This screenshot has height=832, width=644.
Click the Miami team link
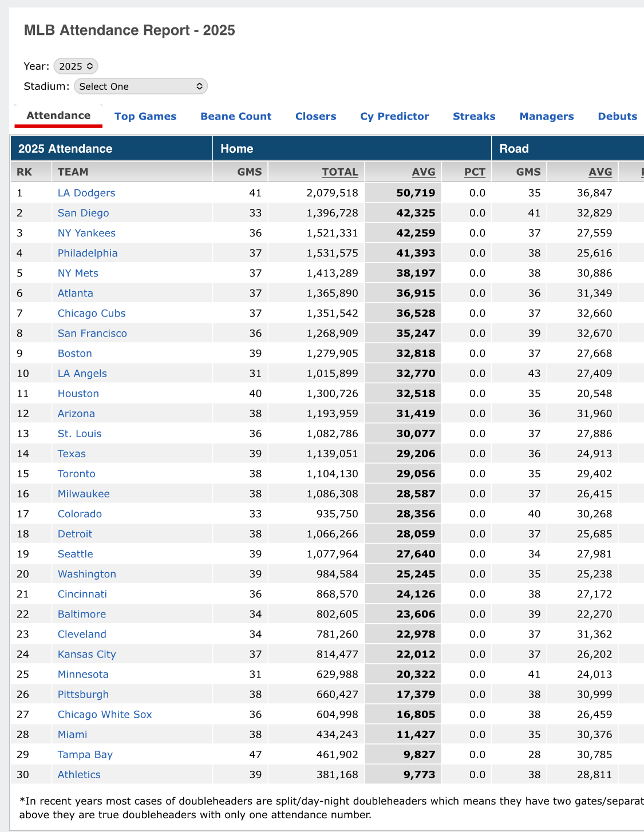pyautogui.click(x=73, y=734)
